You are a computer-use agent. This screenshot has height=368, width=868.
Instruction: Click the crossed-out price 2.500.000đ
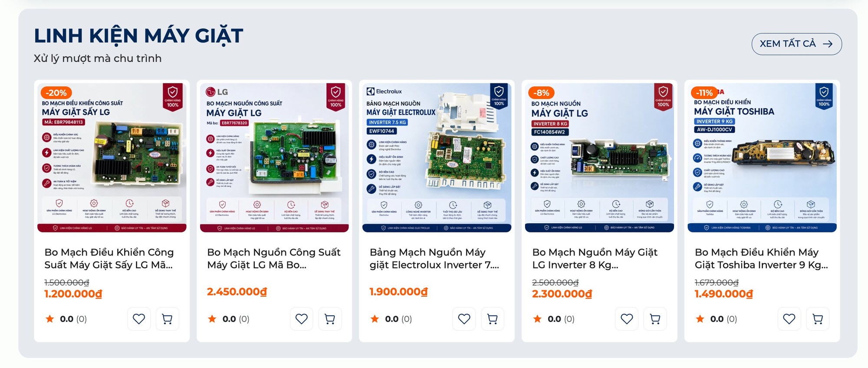click(x=556, y=282)
